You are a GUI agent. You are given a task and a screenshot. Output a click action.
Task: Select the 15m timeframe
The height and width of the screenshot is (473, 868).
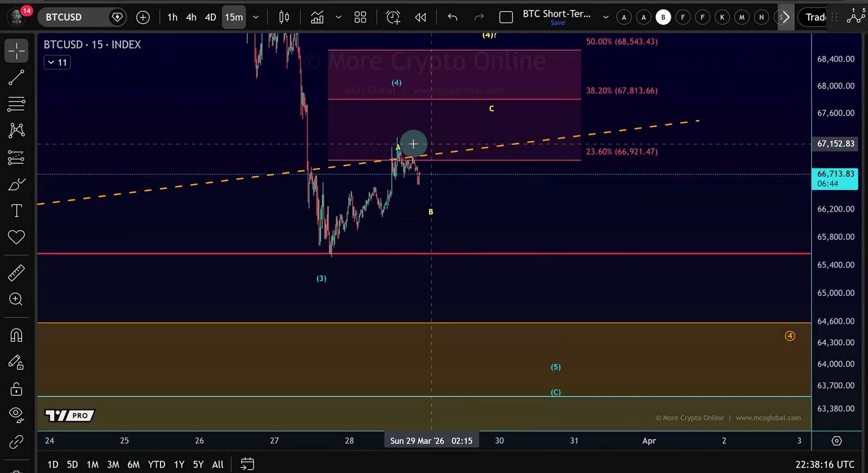(x=234, y=17)
